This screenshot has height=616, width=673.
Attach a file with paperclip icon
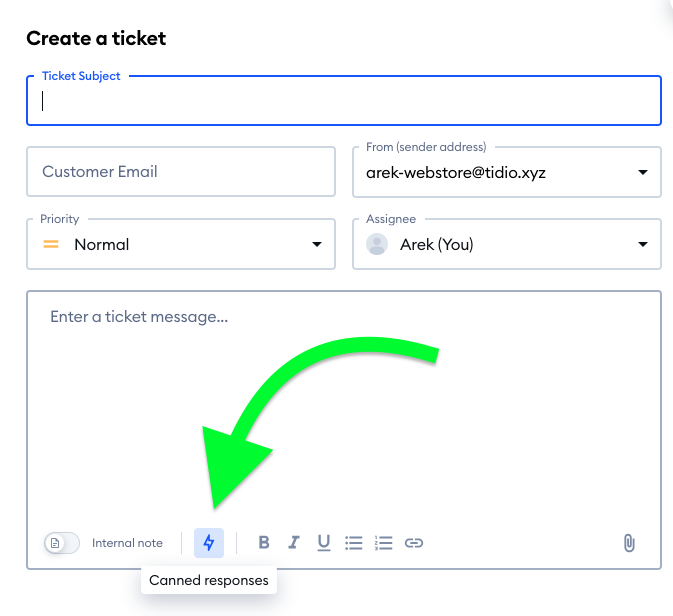tap(629, 543)
